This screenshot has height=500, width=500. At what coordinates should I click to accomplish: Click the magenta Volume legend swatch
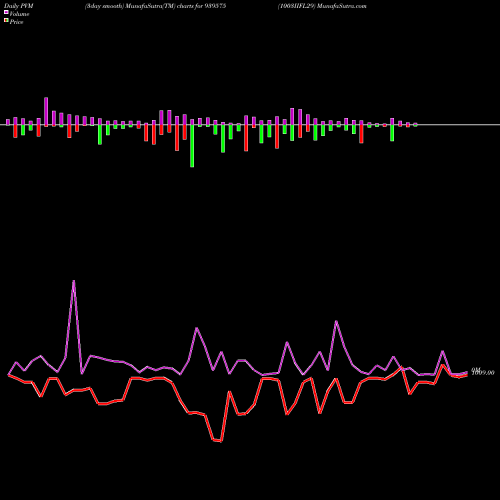click(x=6, y=12)
